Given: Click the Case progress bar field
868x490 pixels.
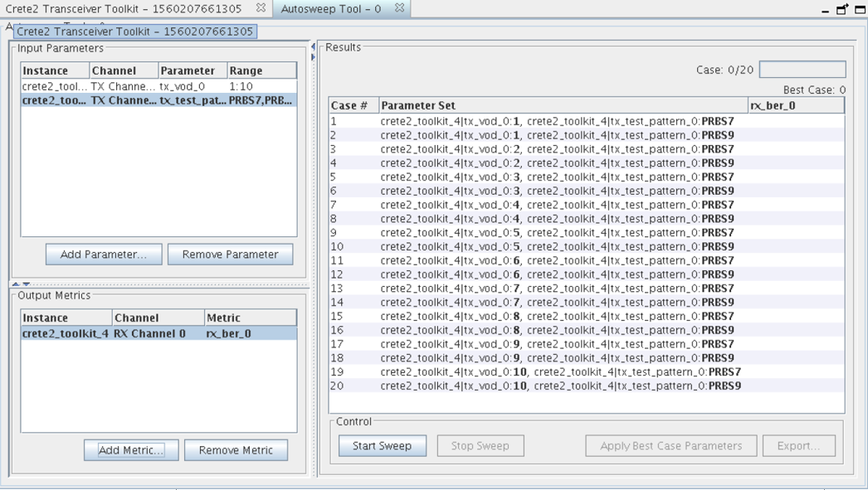Looking at the screenshot, I should 802,70.
